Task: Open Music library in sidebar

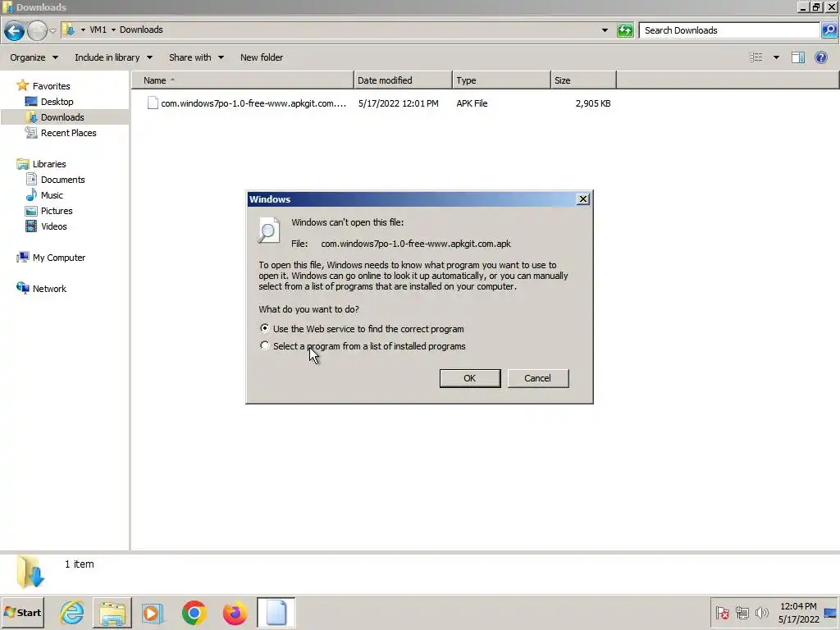Action: point(52,195)
